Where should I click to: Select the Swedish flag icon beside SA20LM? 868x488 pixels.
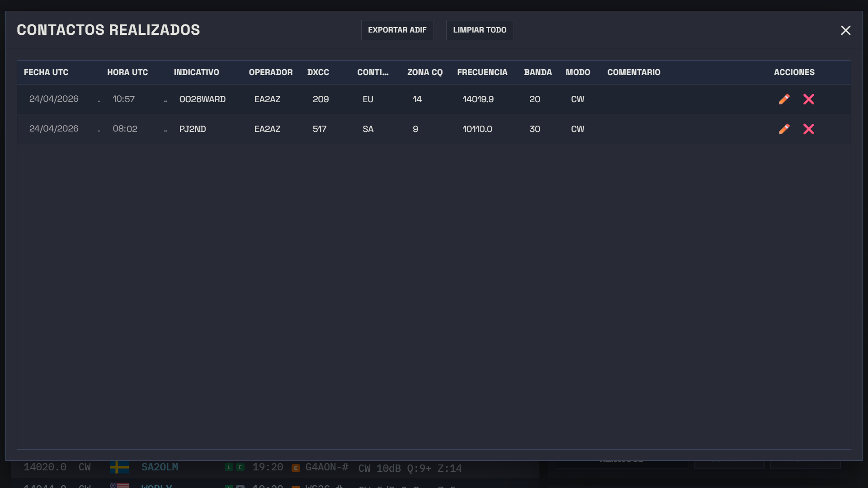coord(119,467)
